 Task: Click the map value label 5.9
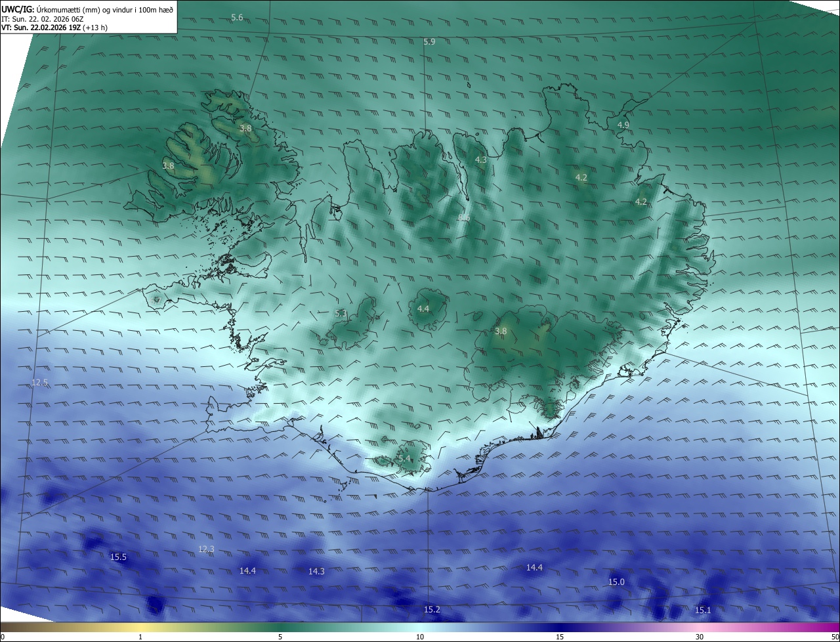[429, 41]
